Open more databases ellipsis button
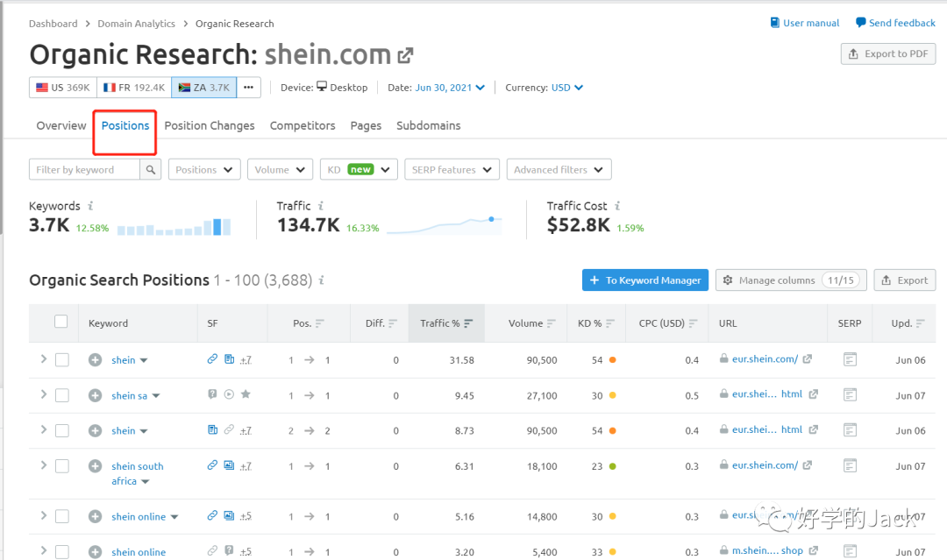Image resolution: width=947 pixels, height=560 pixels. 249,88
